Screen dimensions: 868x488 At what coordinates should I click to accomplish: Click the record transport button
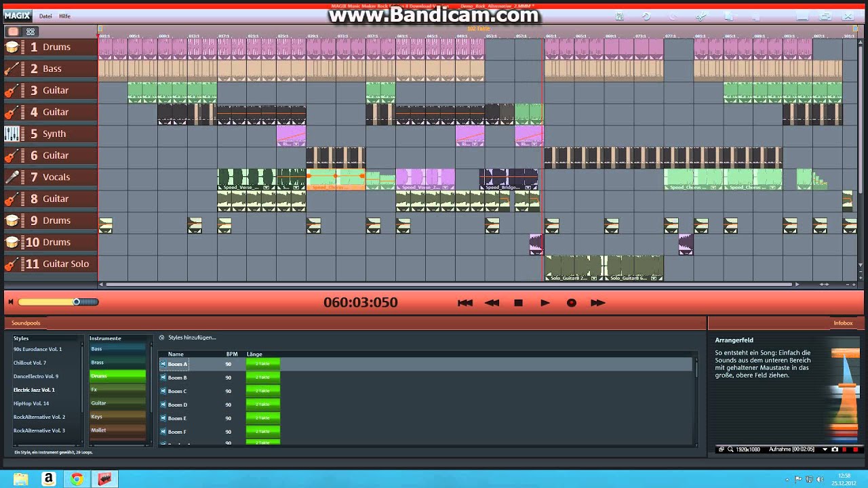click(x=571, y=303)
